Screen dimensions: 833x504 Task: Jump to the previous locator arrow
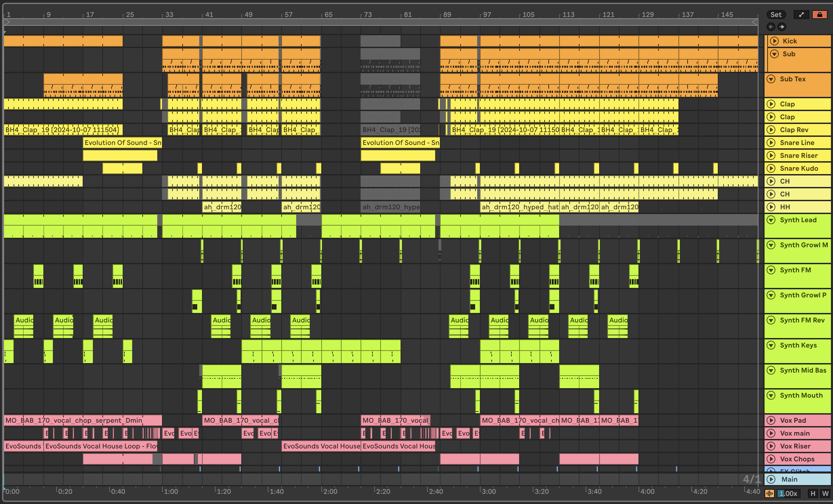[x=771, y=27]
